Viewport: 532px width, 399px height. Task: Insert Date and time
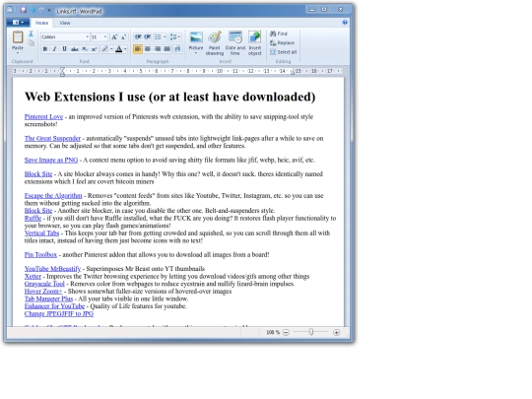235,42
